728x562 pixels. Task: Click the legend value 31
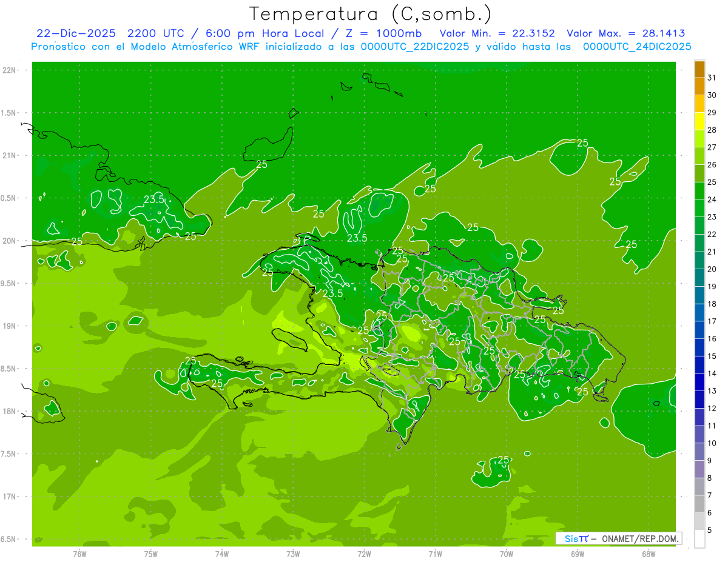pos(712,78)
